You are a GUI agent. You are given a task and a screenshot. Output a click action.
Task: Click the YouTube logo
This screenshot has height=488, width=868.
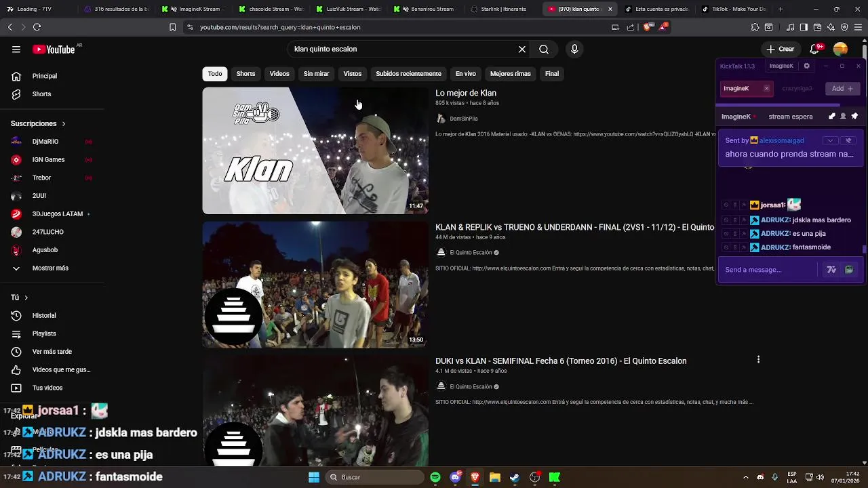click(x=54, y=49)
